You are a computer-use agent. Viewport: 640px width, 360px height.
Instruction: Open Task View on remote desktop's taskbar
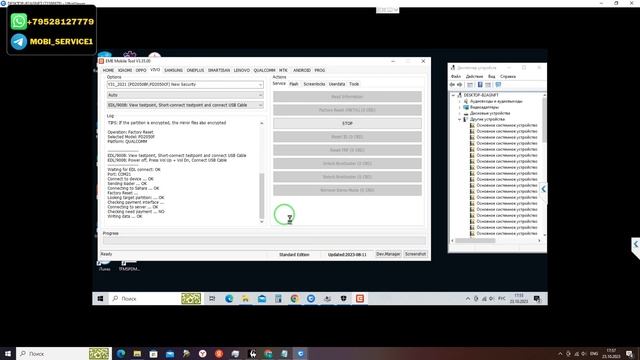[212, 299]
